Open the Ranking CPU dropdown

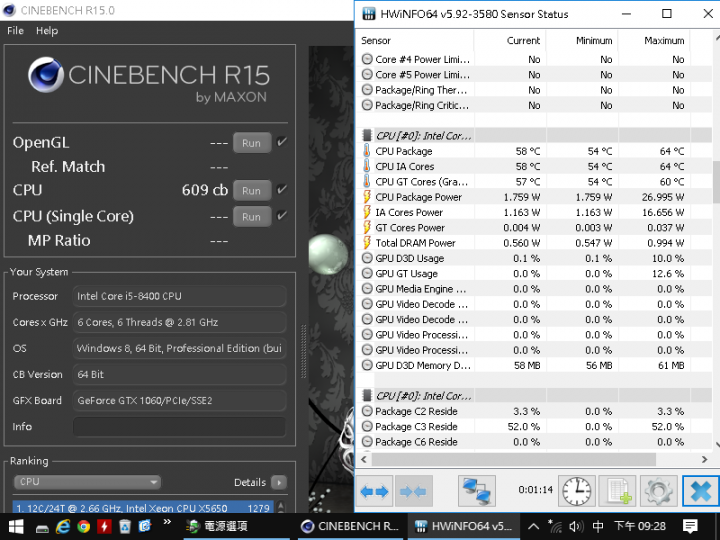87,482
